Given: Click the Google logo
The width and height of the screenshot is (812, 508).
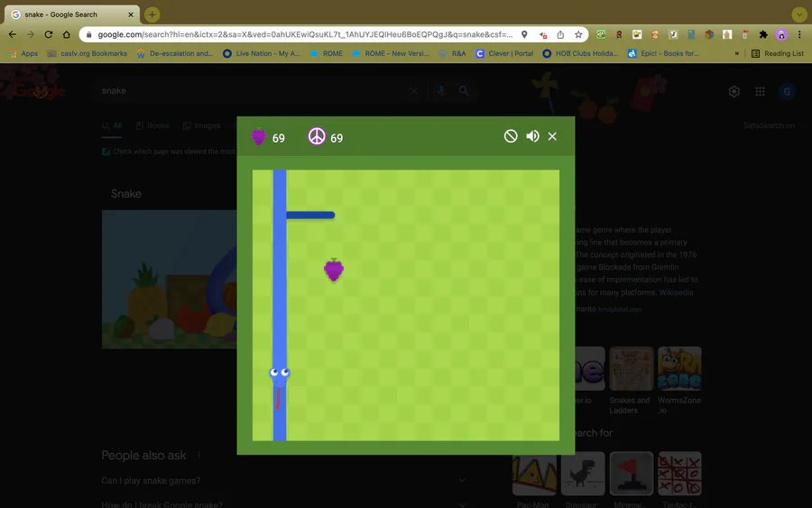Looking at the screenshot, I should click(40, 91).
